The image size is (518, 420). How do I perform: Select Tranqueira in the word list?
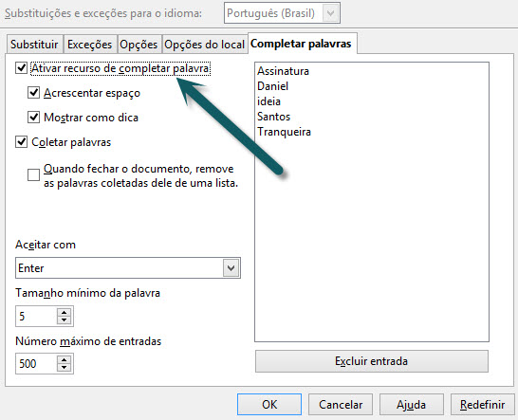pyautogui.click(x=284, y=132)
